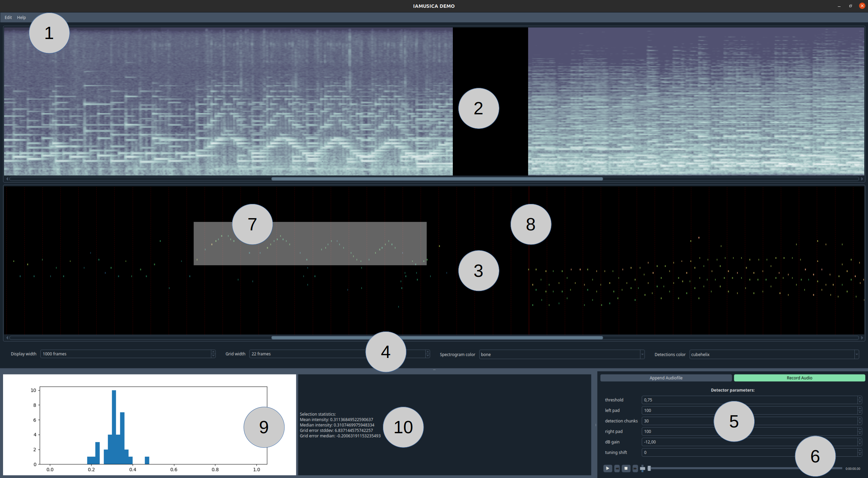The image size is (868, 478).
Task: Open the Edit menu
Action: click(8, 17)
